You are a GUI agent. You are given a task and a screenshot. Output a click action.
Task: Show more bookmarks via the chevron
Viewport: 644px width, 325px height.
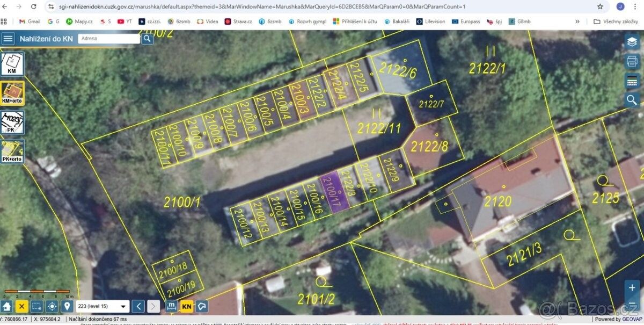(x=577, y=21)
